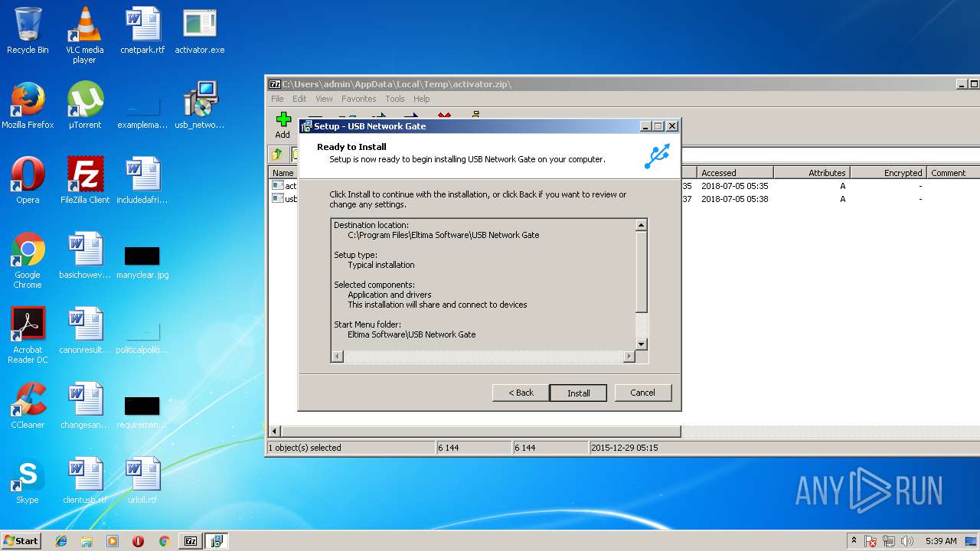
Task: Launch Skype desktop shortcut
Action: click(x=28, y=481)
